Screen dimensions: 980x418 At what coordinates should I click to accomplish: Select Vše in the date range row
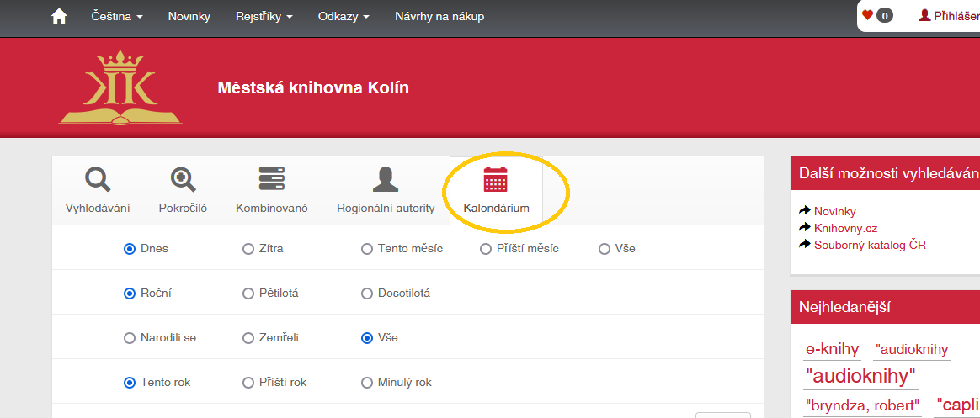605,249
